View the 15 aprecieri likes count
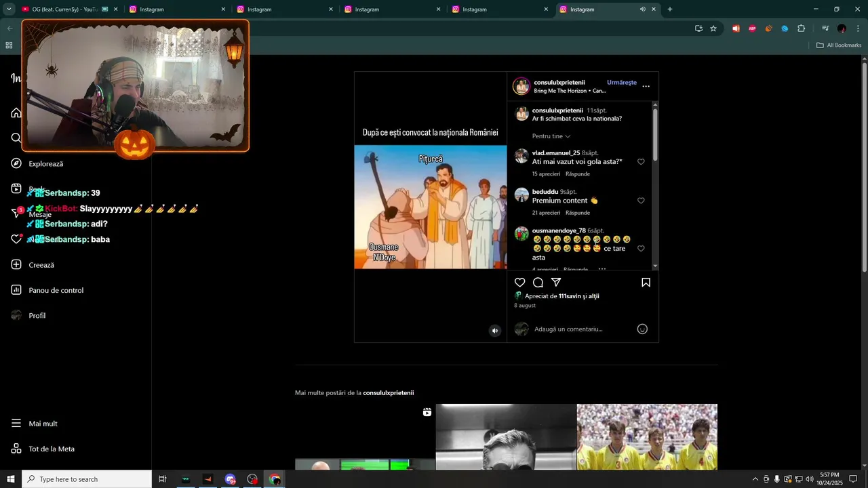 coord(546,174)
